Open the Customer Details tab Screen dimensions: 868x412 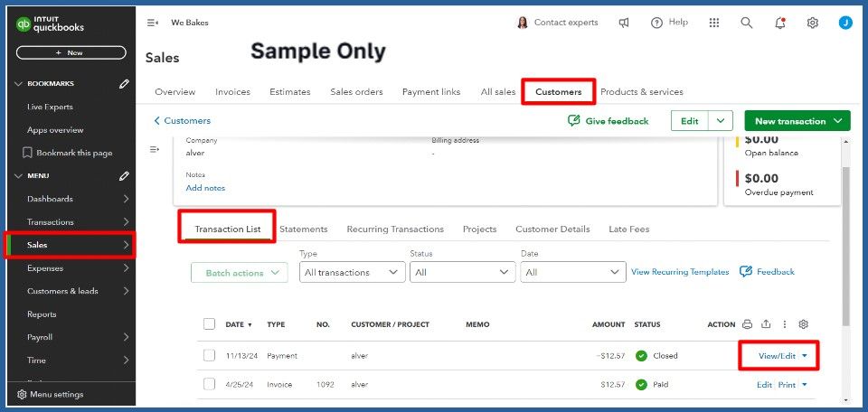click(x=552, y=229)
